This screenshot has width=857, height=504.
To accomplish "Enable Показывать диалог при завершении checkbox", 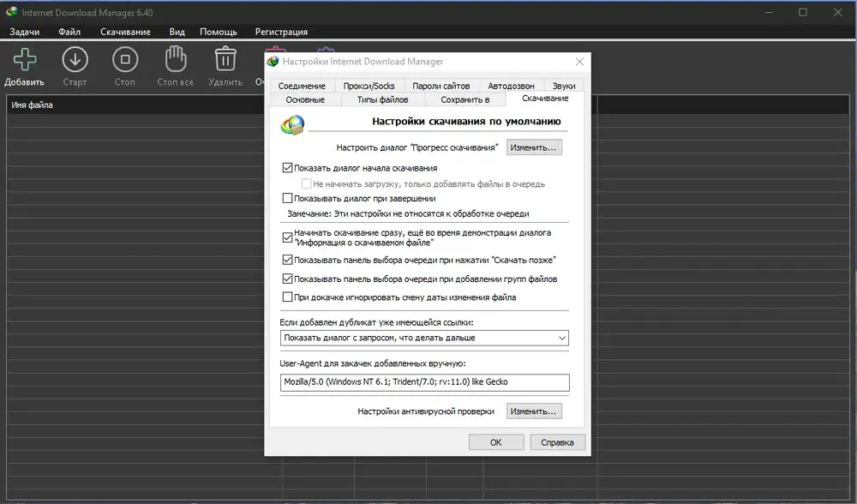I will (x=287, y=199).
